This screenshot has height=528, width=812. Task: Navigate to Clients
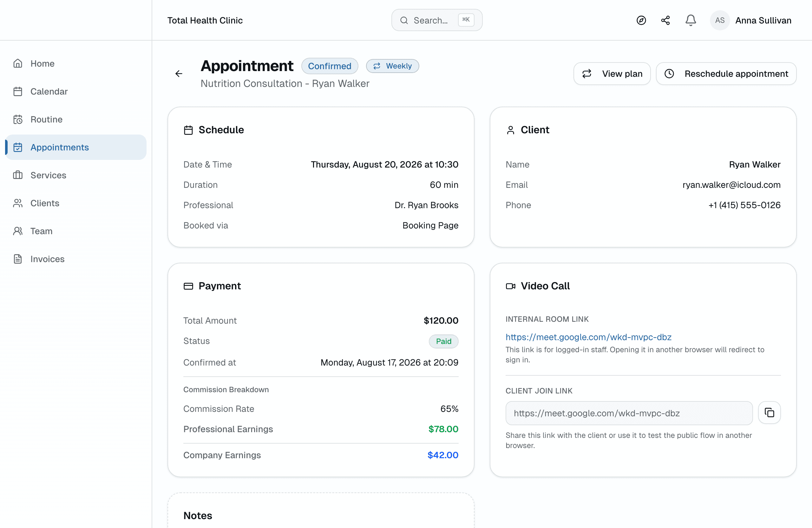(76, 203)
